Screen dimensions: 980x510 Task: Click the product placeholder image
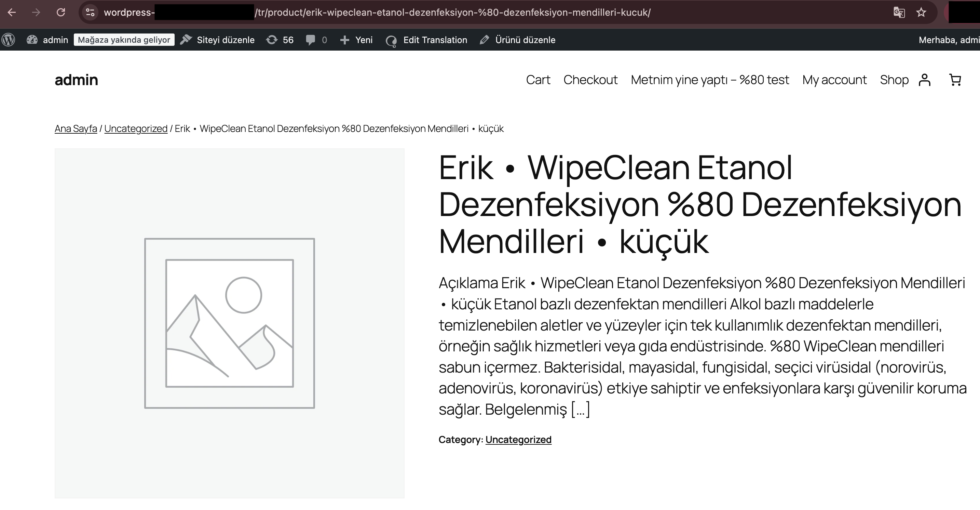pos(229,323)
